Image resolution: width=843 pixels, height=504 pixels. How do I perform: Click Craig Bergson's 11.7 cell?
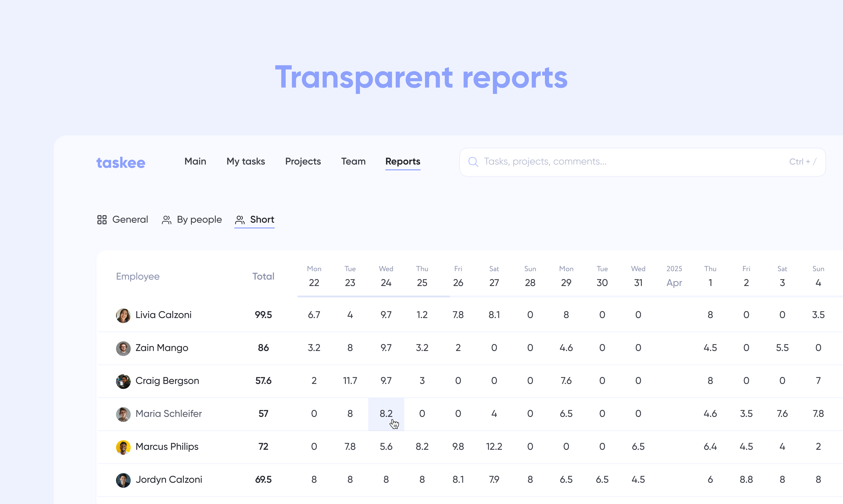coord(350,381)
